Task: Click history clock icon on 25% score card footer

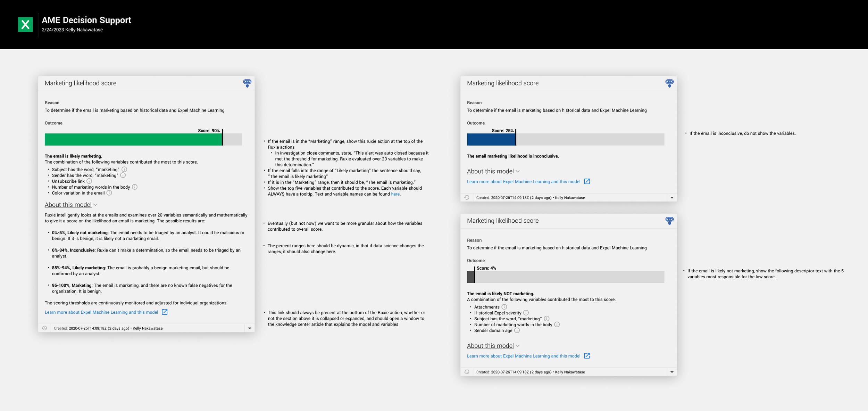Action: (x=467, y=197)
